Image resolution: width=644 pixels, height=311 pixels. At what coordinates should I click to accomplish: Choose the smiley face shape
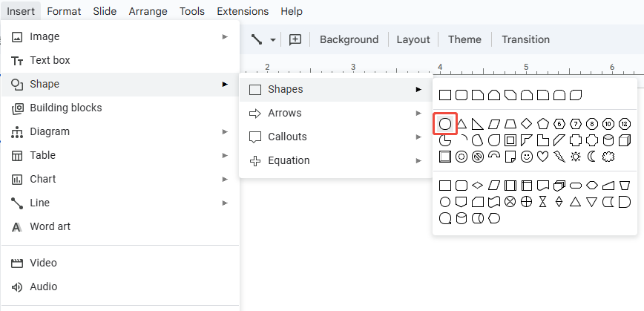click(527, 157)
